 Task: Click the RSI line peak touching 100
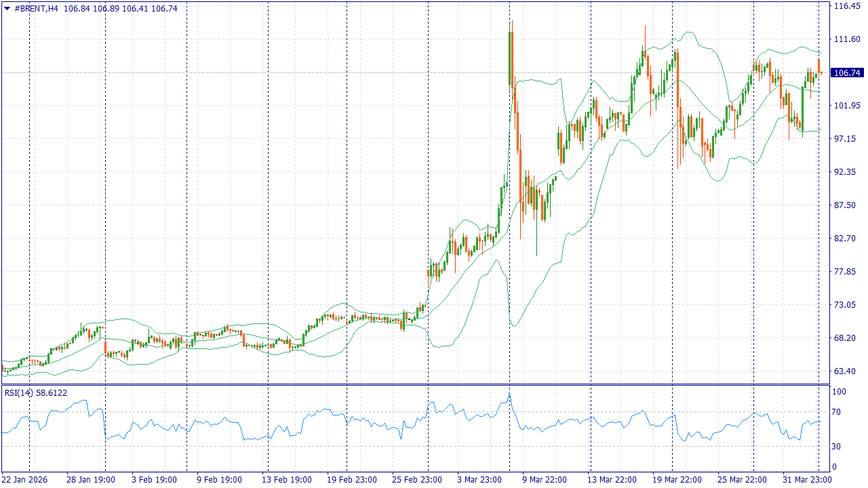coord(509,394)
